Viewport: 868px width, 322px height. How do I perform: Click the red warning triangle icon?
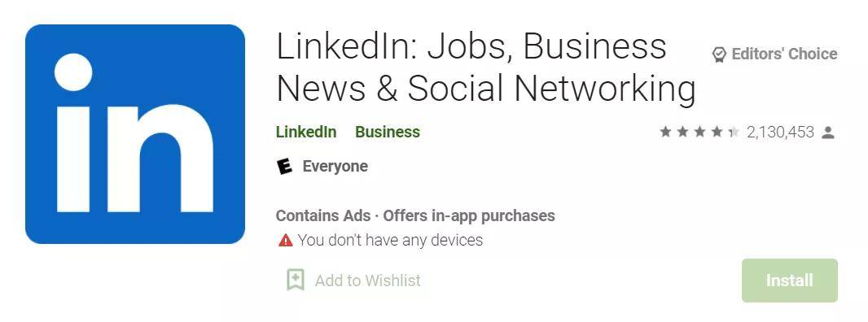[x=285, y=240]
